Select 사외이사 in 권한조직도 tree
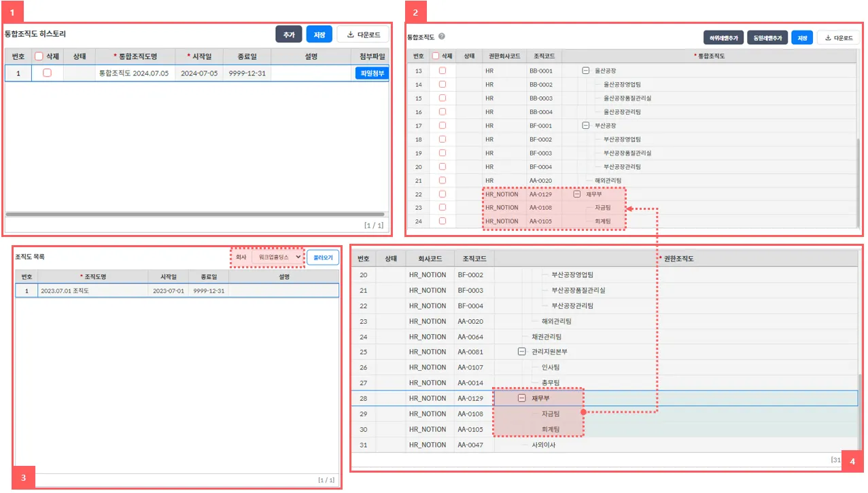868x493 pixels. pyautogui.click(x=544, y=445)
